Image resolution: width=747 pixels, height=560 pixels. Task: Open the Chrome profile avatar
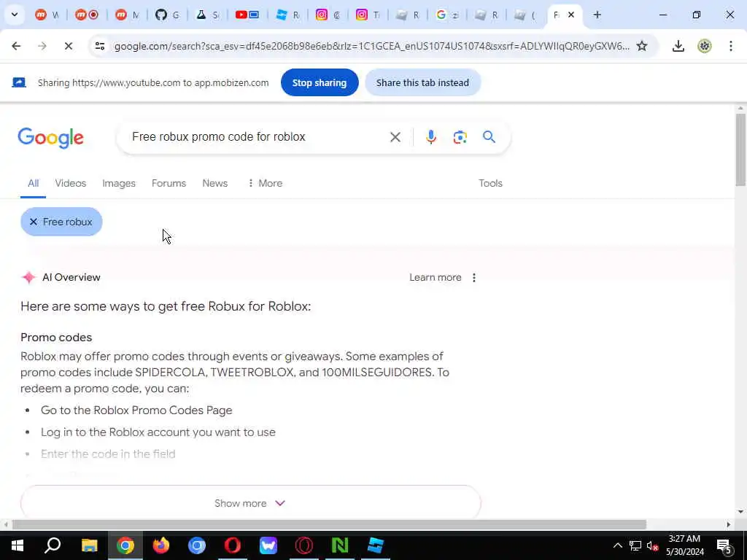coord(705,46)
